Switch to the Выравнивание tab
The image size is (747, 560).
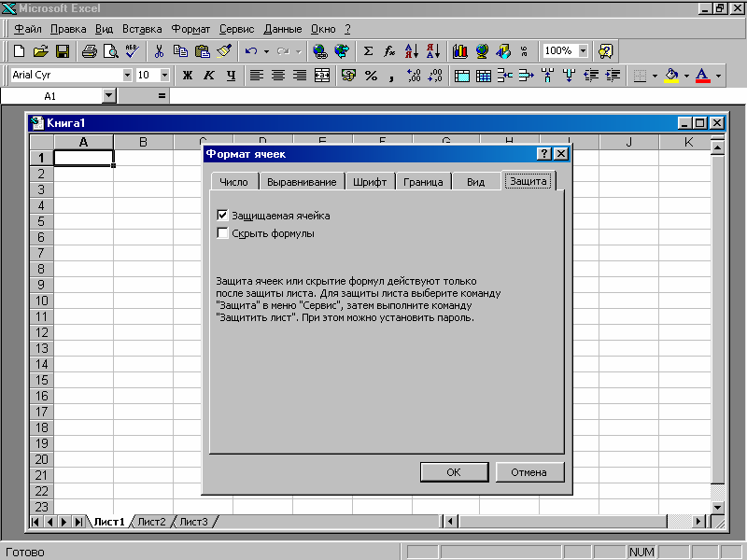pyautogui.click(x=302, y=182)
